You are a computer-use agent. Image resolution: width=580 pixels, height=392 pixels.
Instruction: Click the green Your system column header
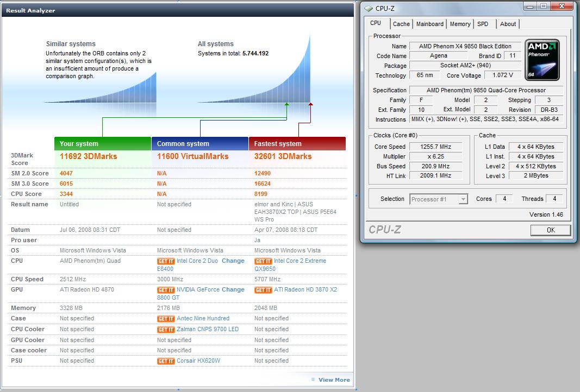coord(102,144)
